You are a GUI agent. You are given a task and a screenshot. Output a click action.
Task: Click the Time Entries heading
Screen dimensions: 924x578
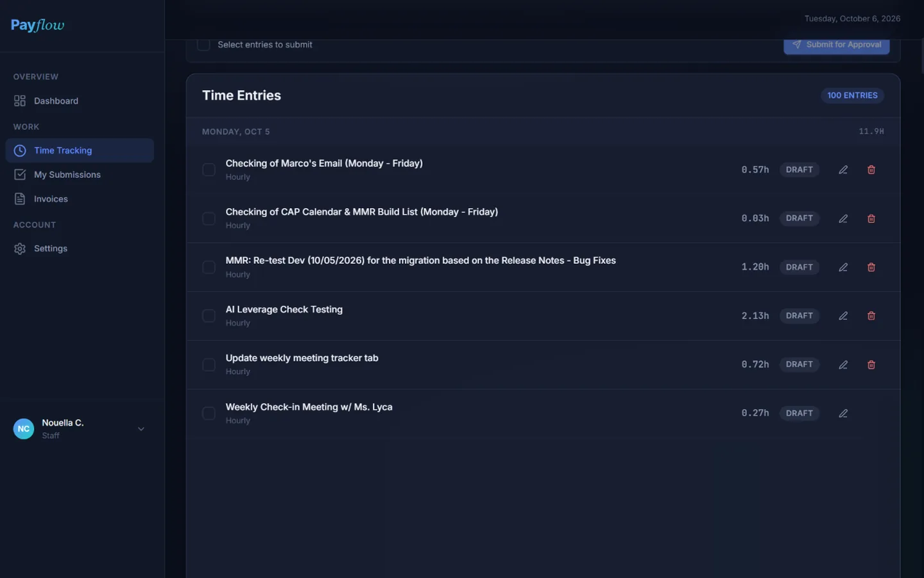(x=241, y=96)
